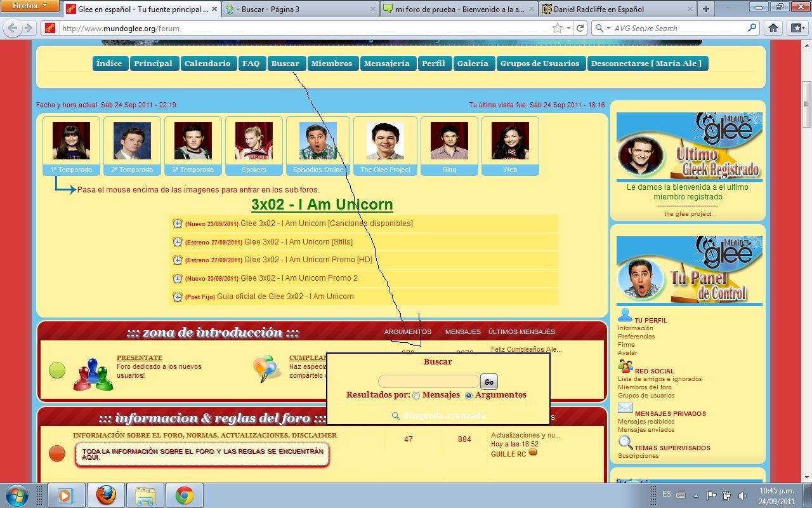Screen dimensions: 812x508
Task: Open I Am Unicorn Promo 2 topic
Action: pos(299,278)
